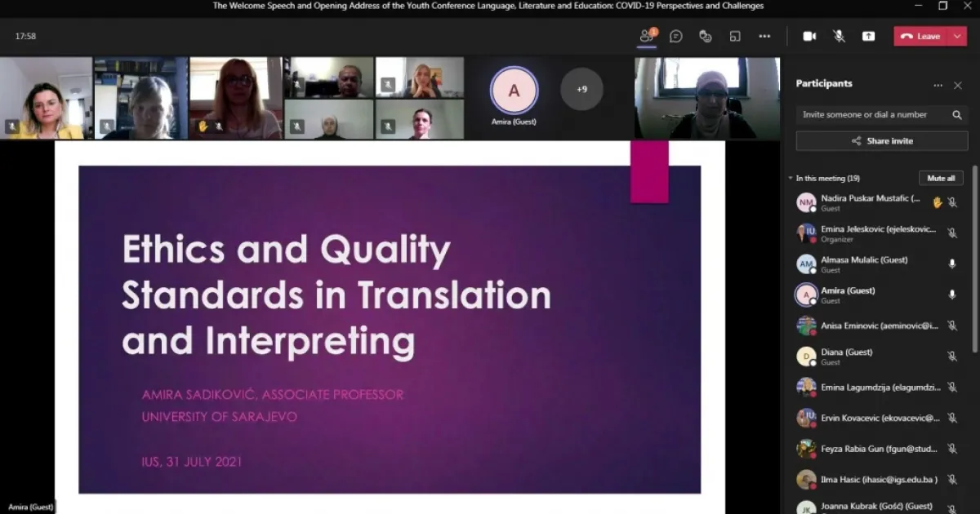This screenshot has height=514, width=980.
Task: Open the reactions and raise hand menu
Action: click(x=706, y=36)
